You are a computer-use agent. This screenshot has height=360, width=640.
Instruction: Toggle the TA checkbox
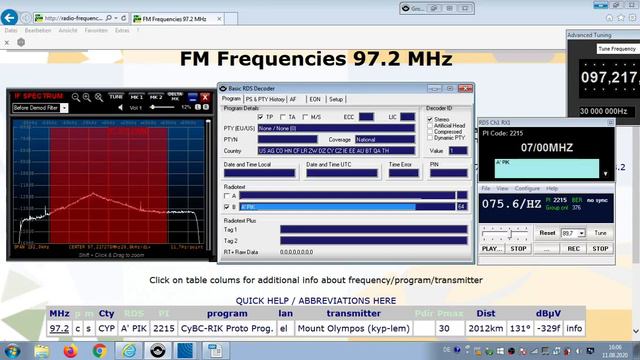282,117
